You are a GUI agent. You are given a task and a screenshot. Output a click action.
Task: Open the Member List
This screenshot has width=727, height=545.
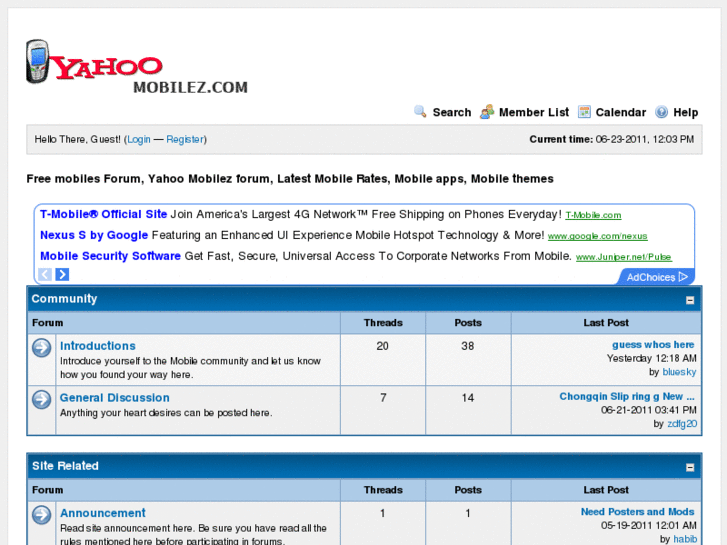[534, 112]
